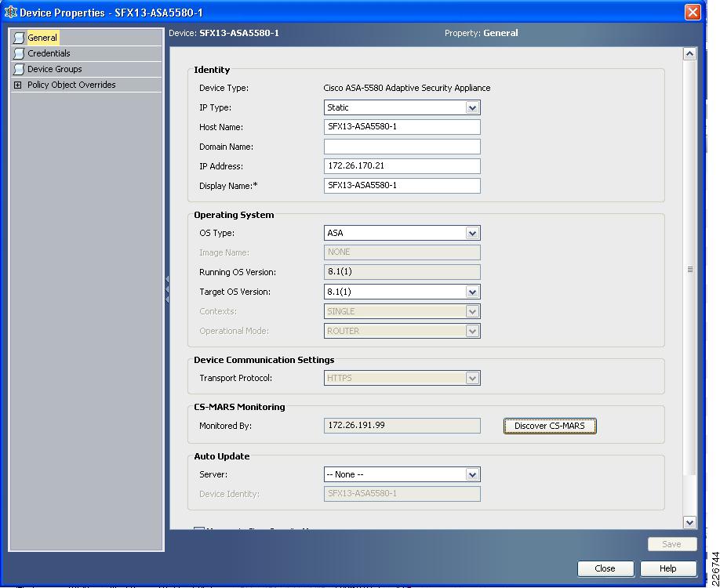Click the 'Identity' section heading

[x=212, y=70]
